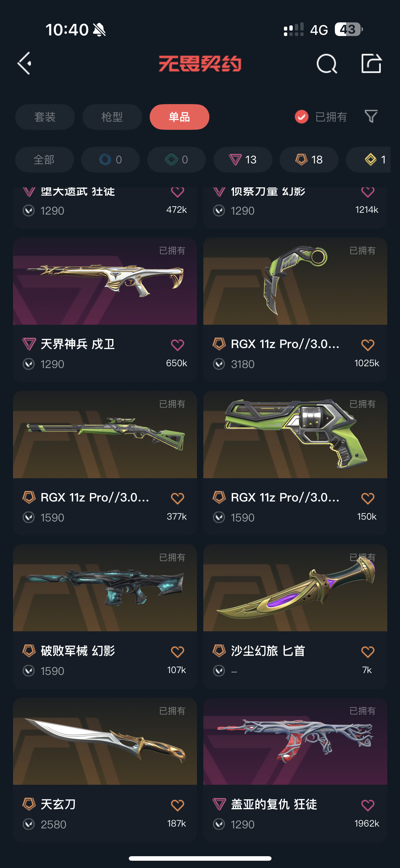Screen dimensions: 400x868
Task: Switch to the 套装 tab
Action: coord(45,117)
